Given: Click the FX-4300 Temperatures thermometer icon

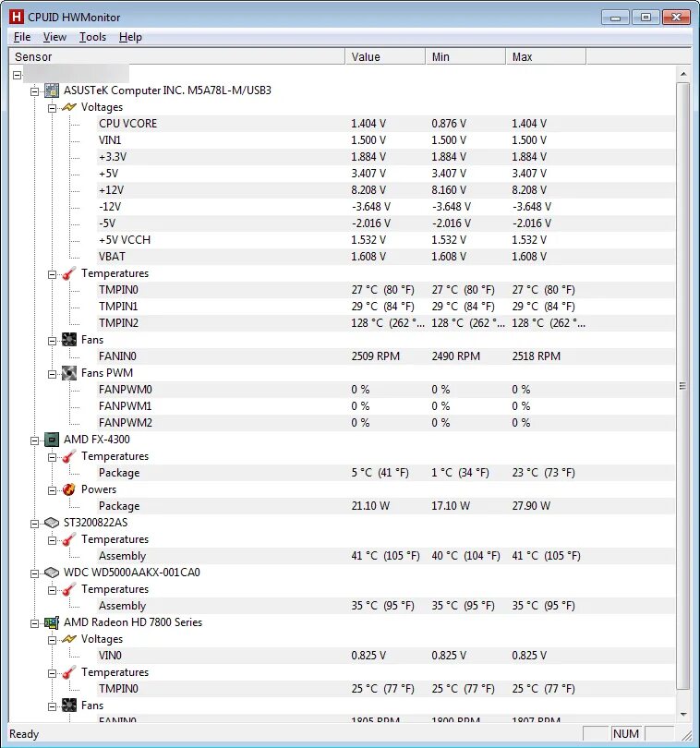Looking at the screenshot, I should click(69, 456).
